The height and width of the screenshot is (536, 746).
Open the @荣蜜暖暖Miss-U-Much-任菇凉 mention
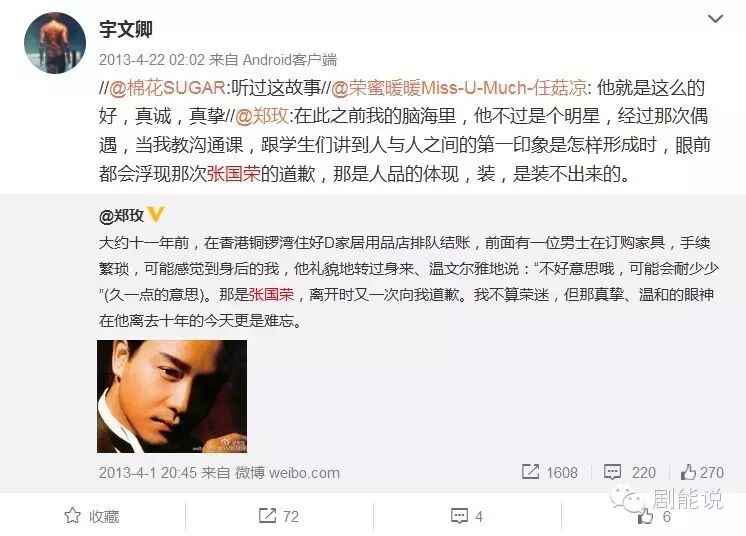click(459, 88)
